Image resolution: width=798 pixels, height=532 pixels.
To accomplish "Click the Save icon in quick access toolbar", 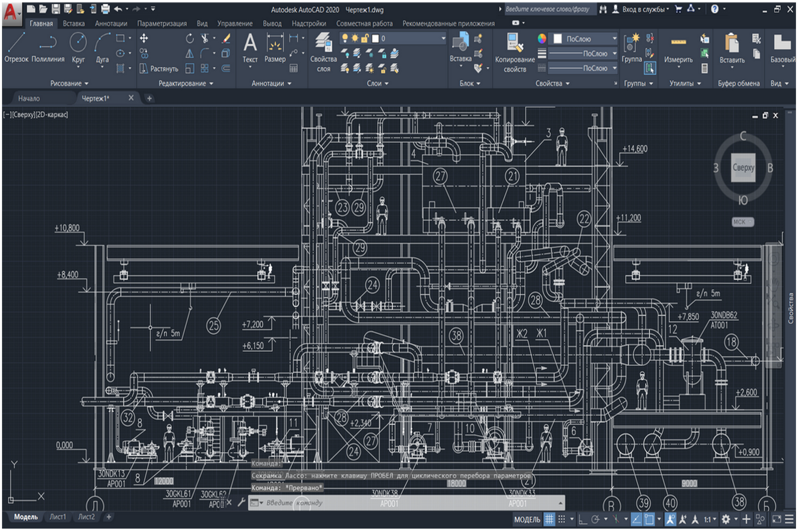I will (56, 9).
